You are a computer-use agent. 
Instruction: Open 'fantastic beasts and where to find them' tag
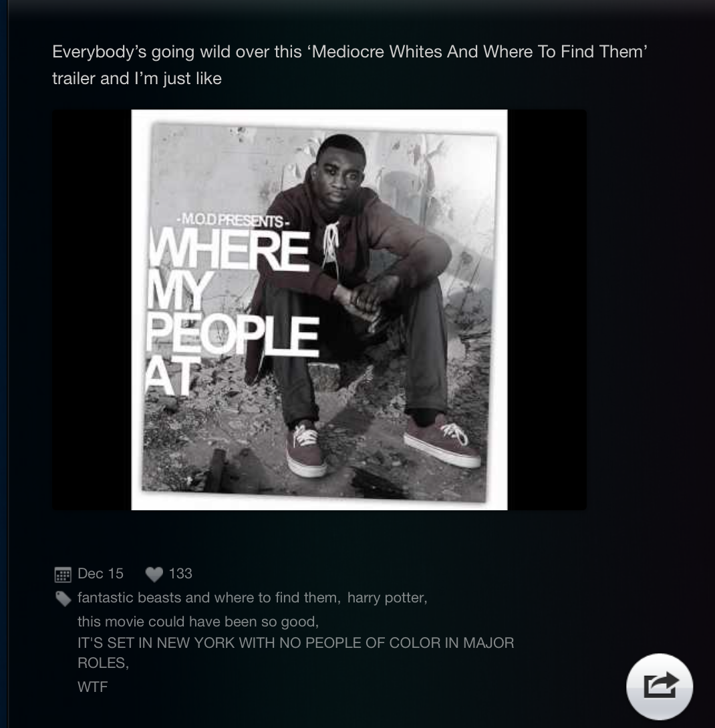tap(209, 597)
